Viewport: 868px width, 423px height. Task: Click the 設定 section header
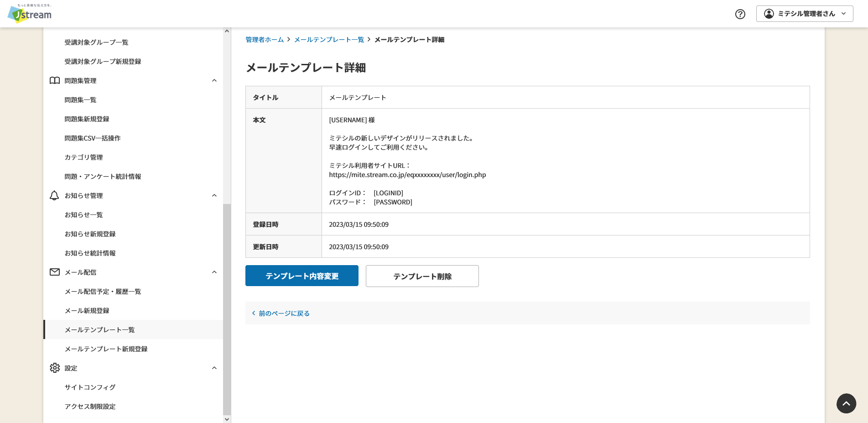click(133, 368)
